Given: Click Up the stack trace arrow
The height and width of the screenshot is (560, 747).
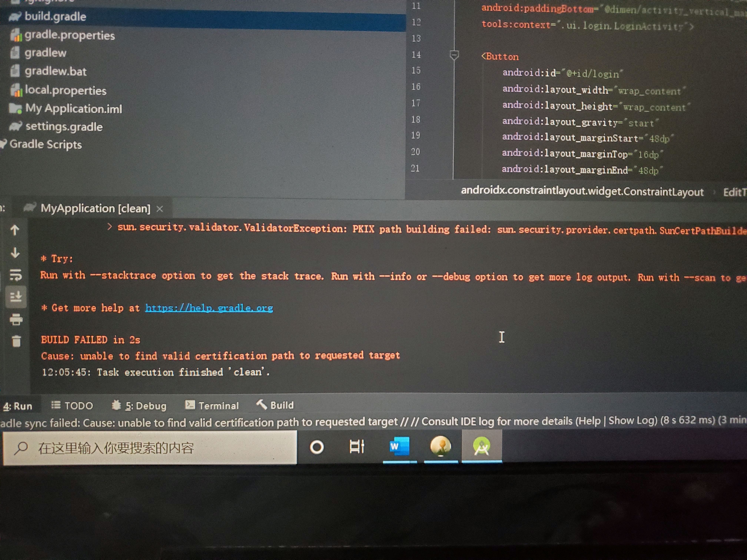Looking at the screenshot, I should (15, 230).
